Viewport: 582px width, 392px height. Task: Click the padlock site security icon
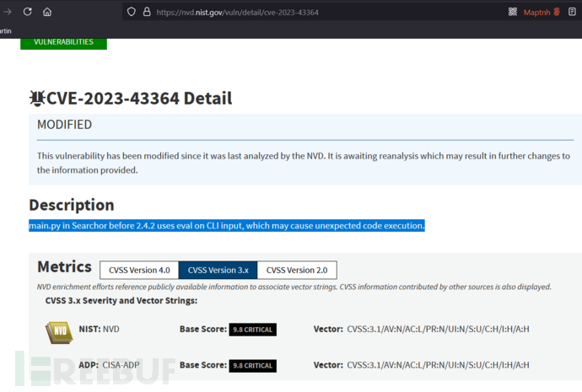click(x=147, y=12)
